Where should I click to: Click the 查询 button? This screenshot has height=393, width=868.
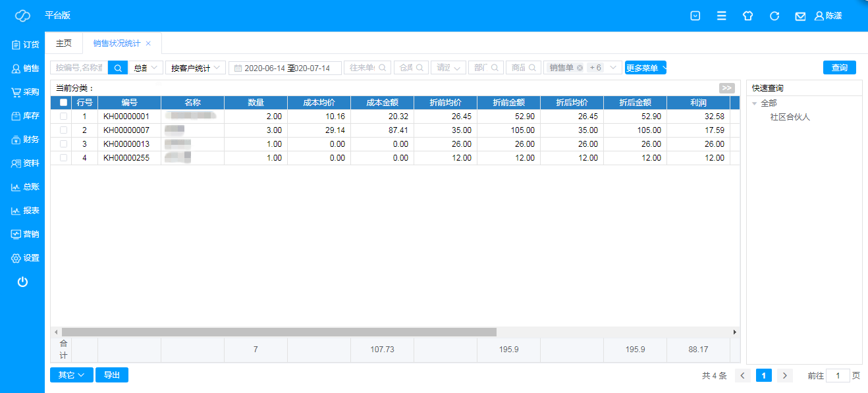pos(839,68)
